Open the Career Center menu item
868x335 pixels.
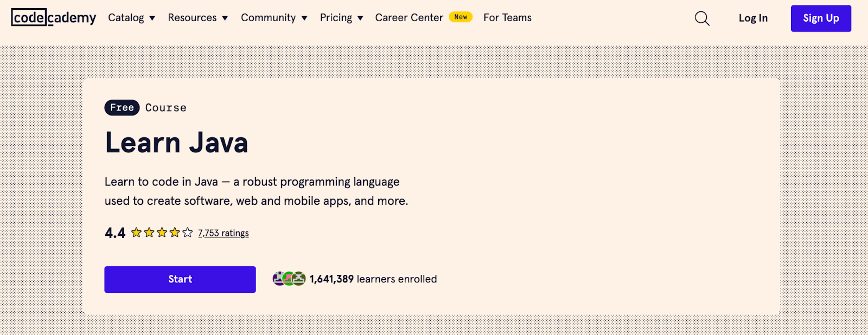click(409, 18)
